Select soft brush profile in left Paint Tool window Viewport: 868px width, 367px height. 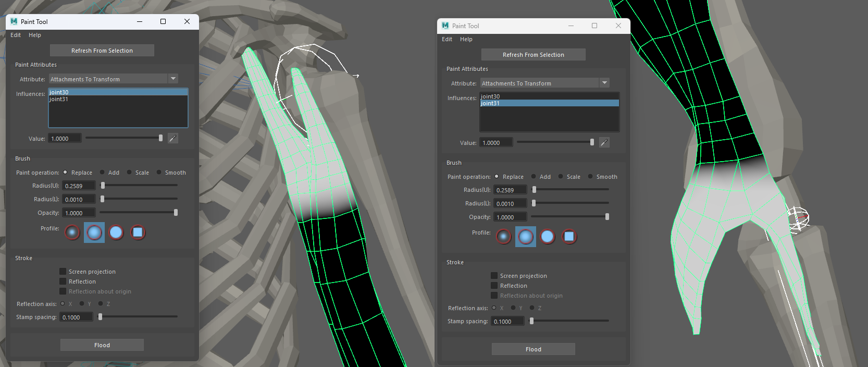[x=94, y=233]
